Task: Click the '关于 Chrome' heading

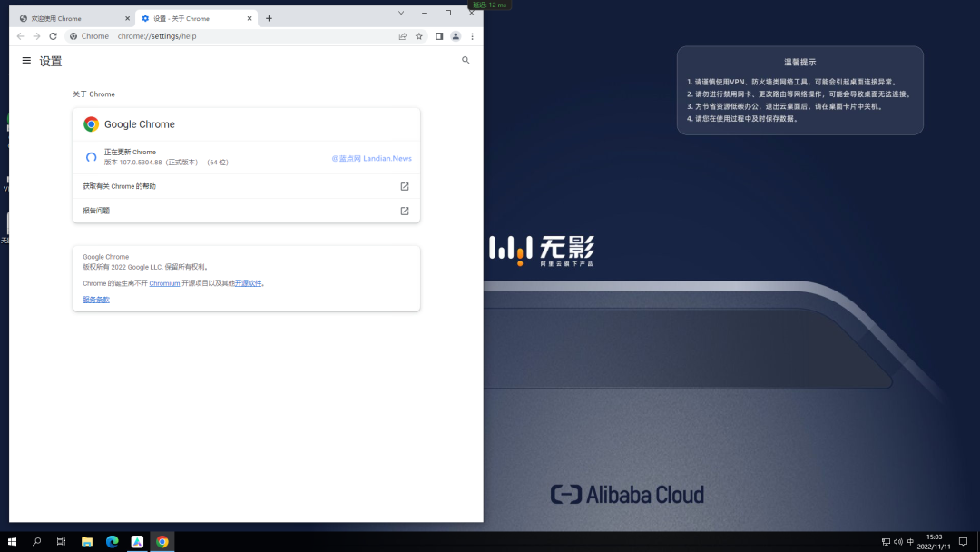Action: coord(93,94)
